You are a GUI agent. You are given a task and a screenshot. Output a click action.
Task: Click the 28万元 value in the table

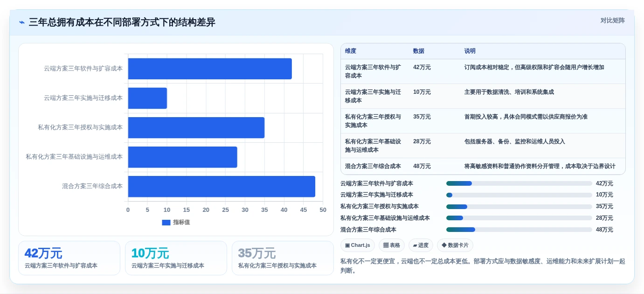422,141
